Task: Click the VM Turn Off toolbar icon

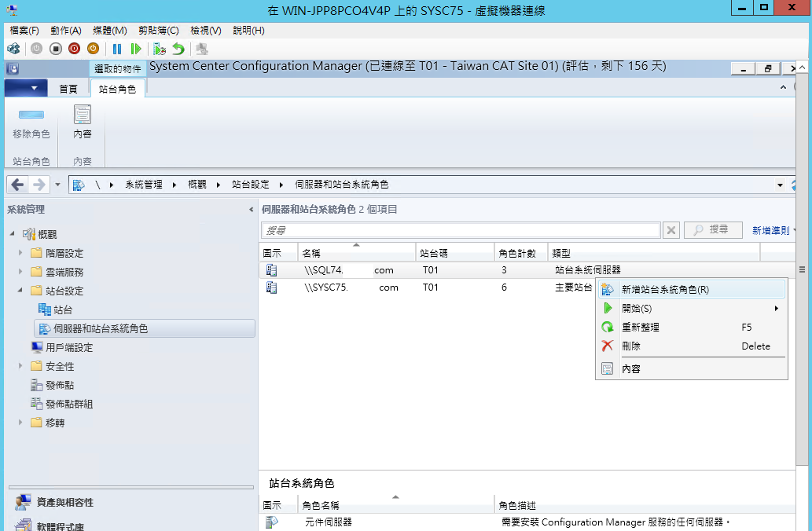Action: click(x=55, y=49)
